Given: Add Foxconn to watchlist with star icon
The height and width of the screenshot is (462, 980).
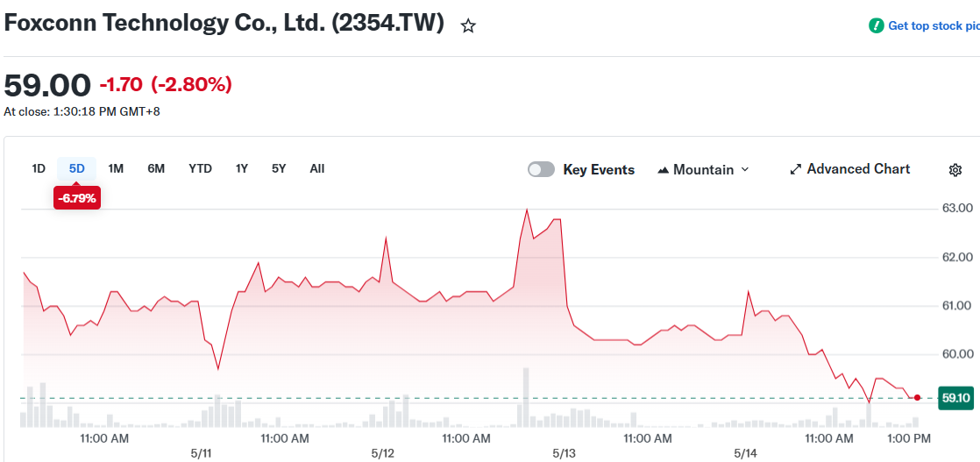Looking at the screenshot, I should click(x=468, y=25).
